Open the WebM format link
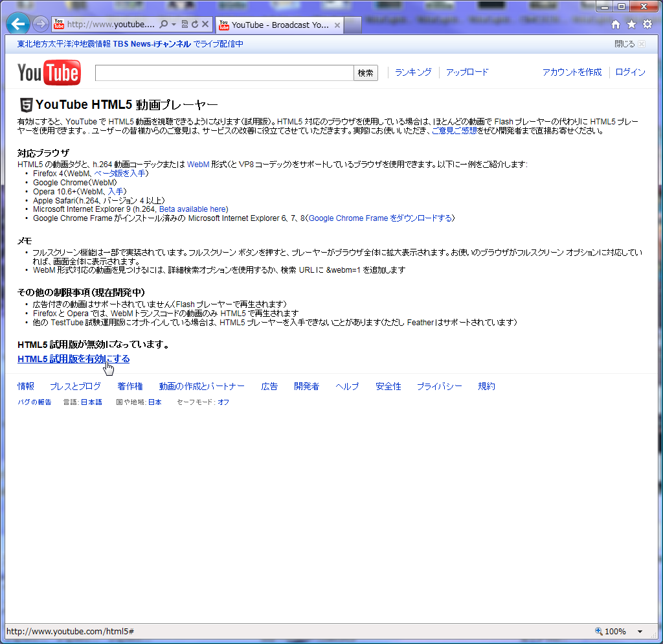The height and width of the screenshot is (644, 663). pyautogui.click(x=198, y=164)
